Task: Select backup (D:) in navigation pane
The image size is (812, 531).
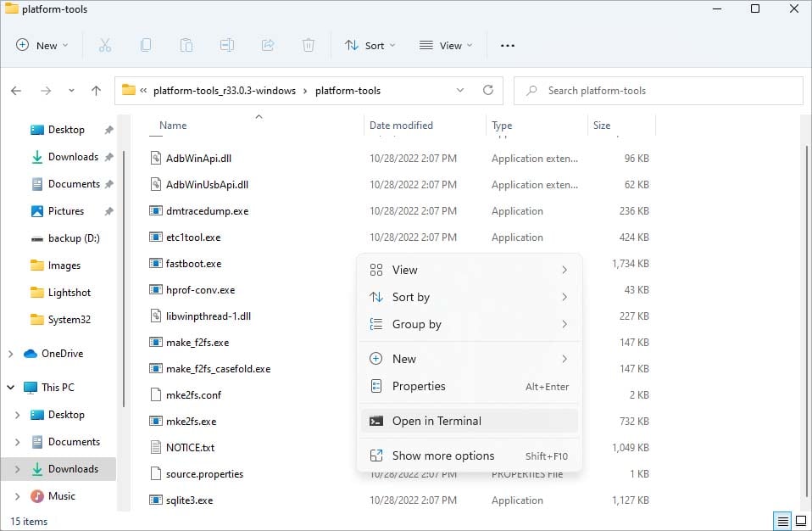Action: [65, 238]
